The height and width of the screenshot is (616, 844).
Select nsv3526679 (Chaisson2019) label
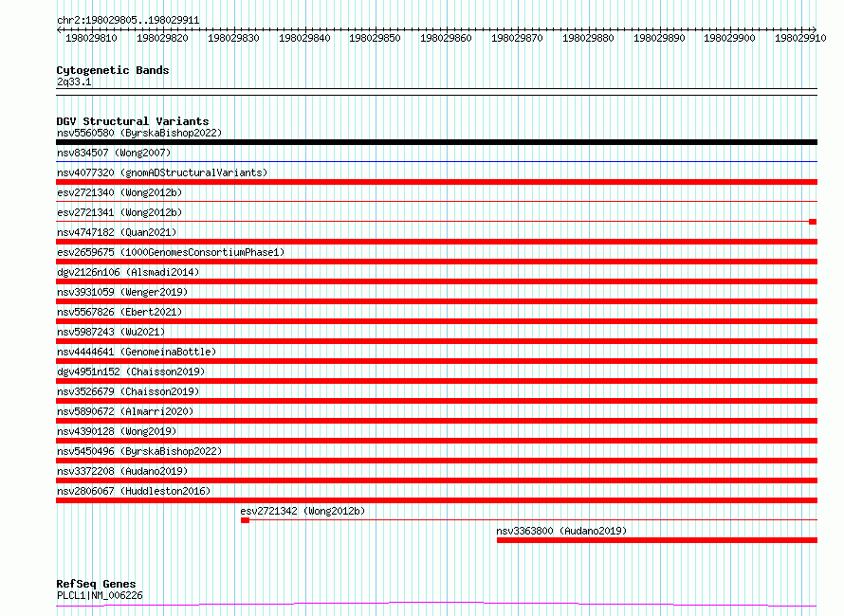[x=128, y=391]
